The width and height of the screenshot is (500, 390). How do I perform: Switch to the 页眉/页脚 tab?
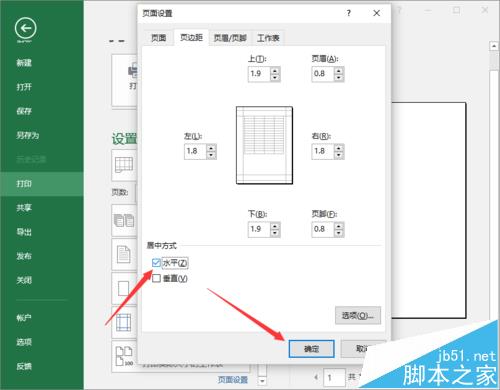pyautogui.click(x=230, y=38)
